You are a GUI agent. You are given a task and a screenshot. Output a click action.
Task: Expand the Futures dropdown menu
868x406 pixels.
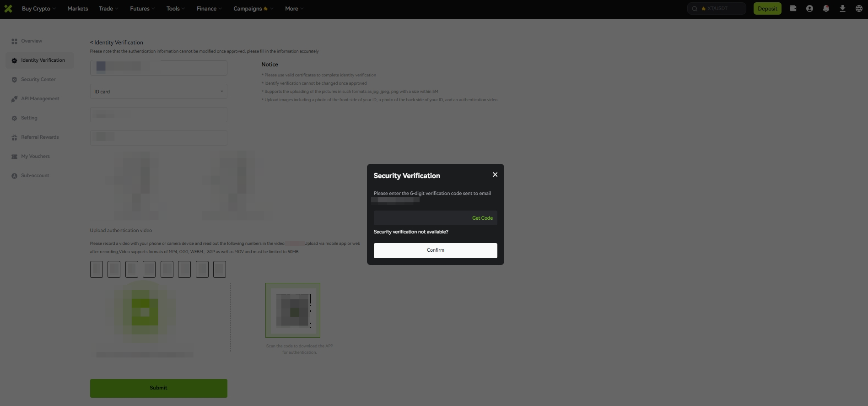(x=142, y=9)
